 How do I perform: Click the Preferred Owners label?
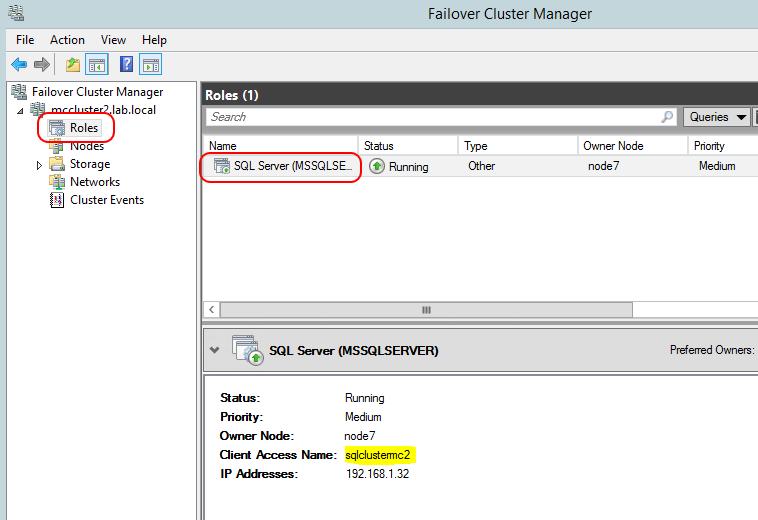coord(712,350)
